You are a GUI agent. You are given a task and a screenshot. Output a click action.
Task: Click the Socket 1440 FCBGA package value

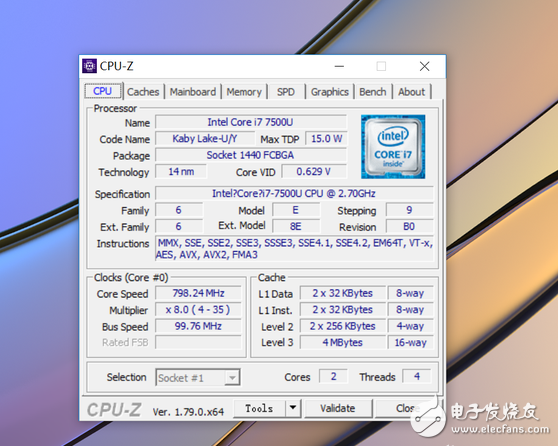(251, 155)
